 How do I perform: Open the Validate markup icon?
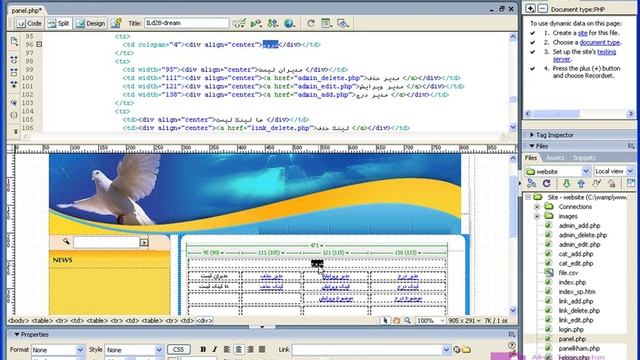(x=256, y=23)
